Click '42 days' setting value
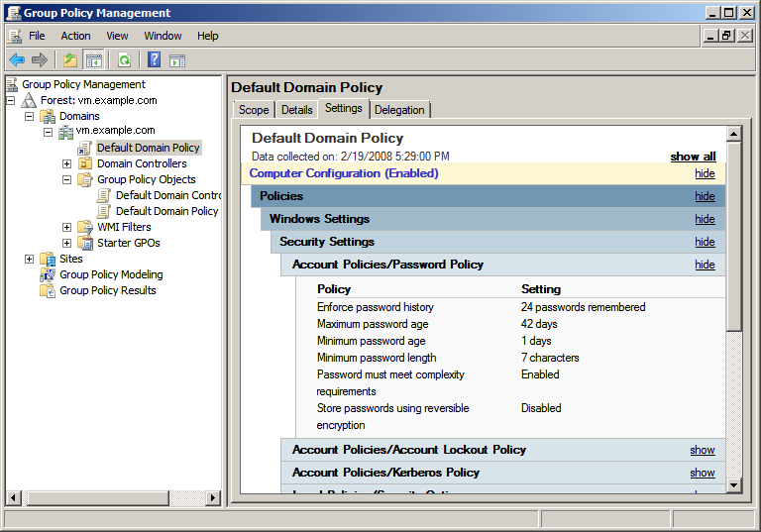The image size is (761, 532). point(539,324)
